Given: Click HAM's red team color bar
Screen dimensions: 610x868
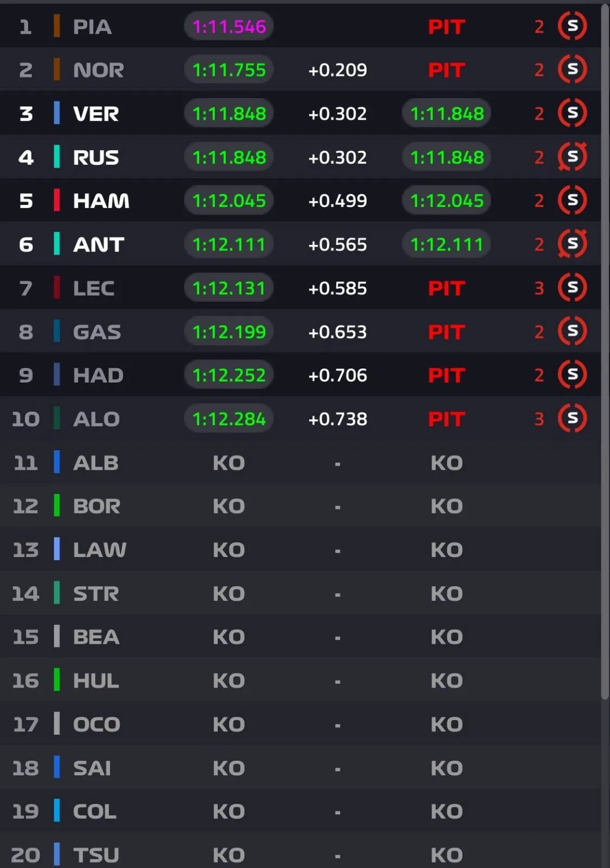Looking at the screenshot, I should (56, 200).
